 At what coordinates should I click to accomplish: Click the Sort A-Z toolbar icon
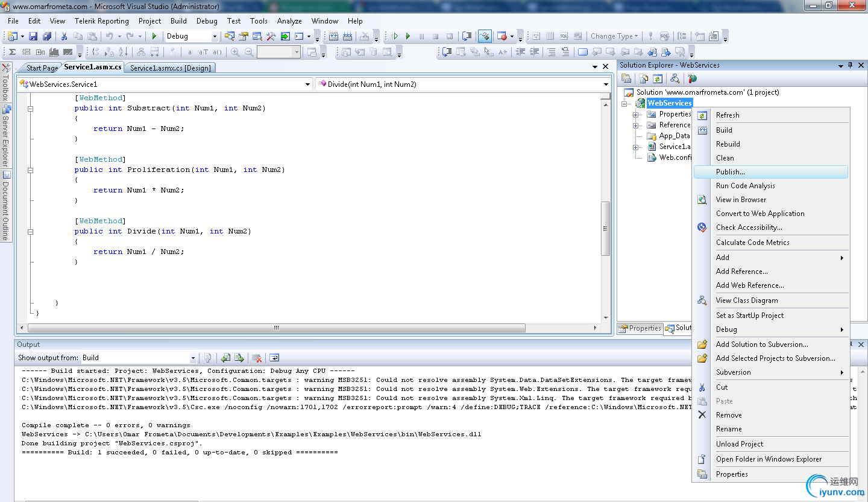[123, 52]
